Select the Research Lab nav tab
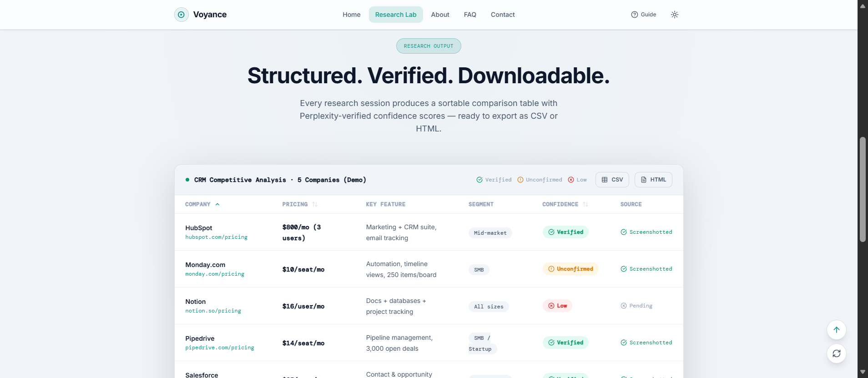Image resolution: width=868 pixels, height=378 pixels. [x=396, y=15]
